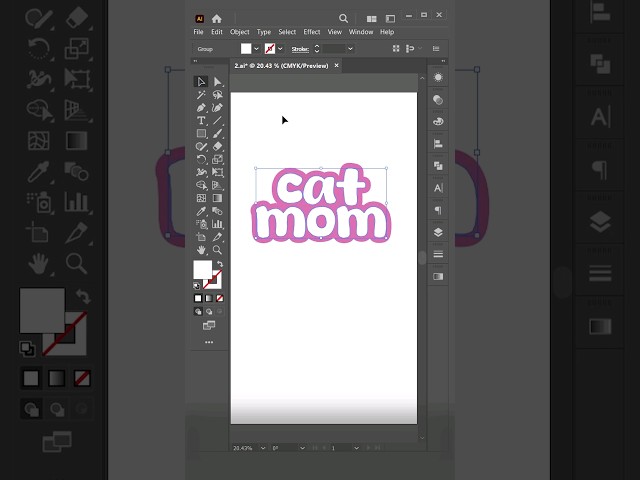
Task: Pick the Magic Wand tool
Action: [201, 95]
